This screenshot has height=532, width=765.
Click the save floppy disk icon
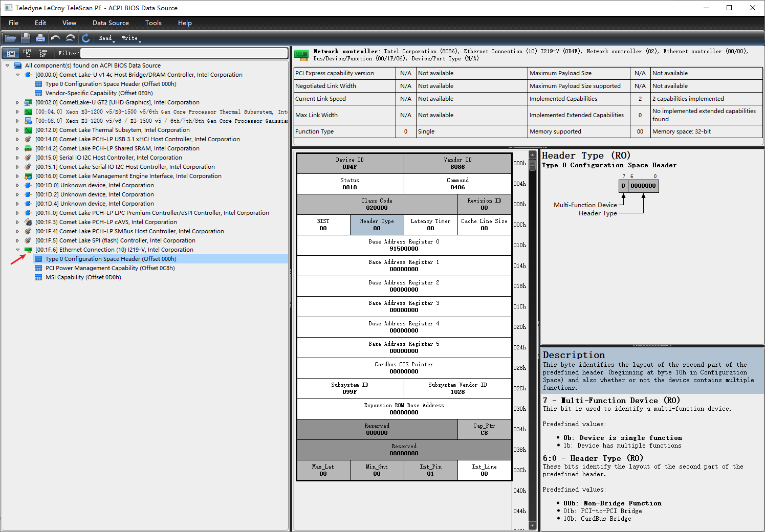(x=26, y=38)
